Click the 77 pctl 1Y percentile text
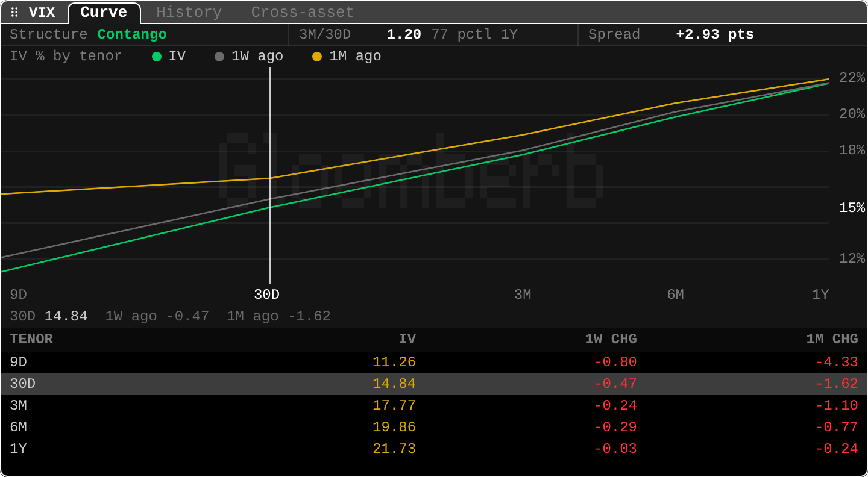The width and height of the screenshot is (868, 477). click(474, 35)
